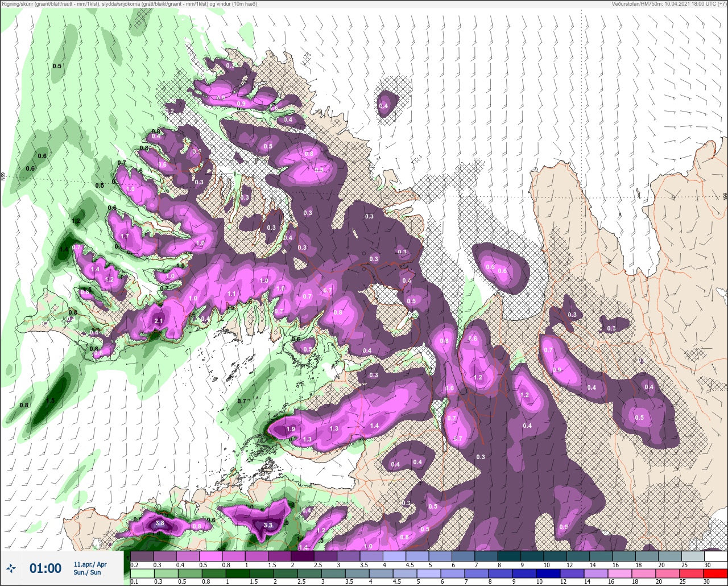Click the 3.3 precipitation value on the map
Viewport: 728px width, 586px height.
[268, 525]
